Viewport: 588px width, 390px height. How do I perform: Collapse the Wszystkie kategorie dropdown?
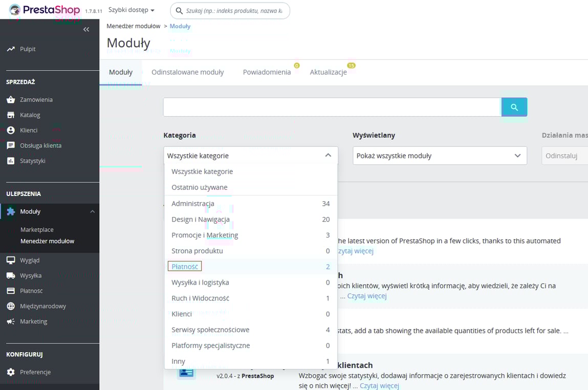click(251, 156)
